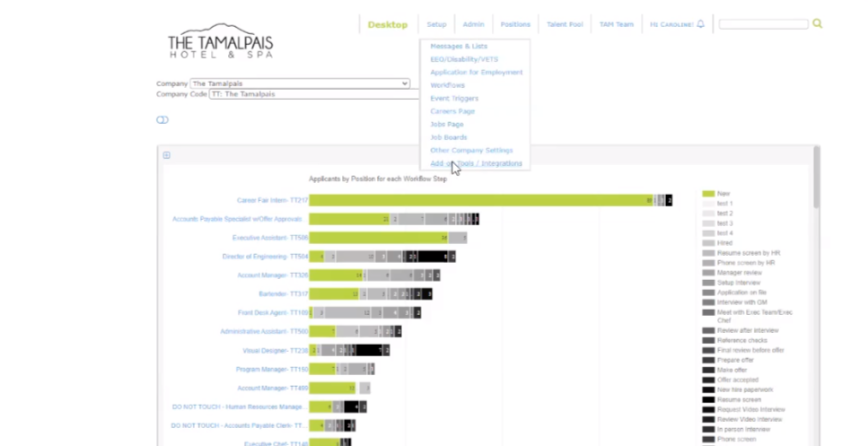Open Administrative Assistant- TT500 link
868x446 pixels.
[264, 331]
